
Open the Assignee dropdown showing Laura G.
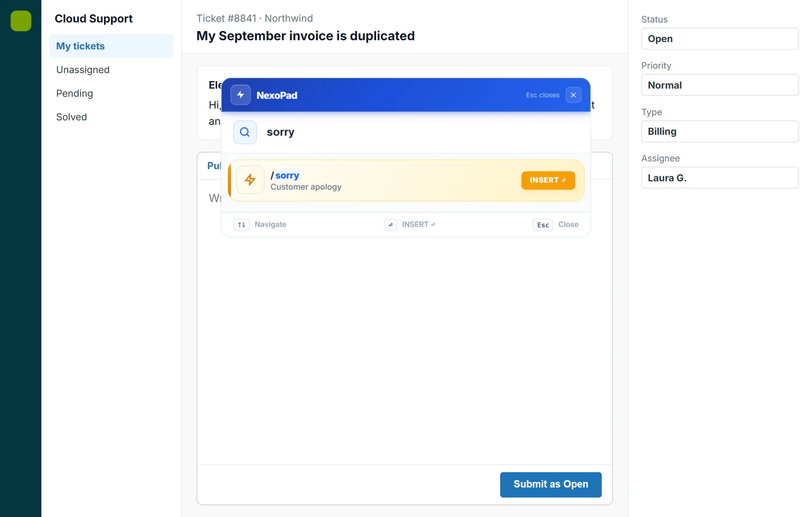tap(720, 178)
